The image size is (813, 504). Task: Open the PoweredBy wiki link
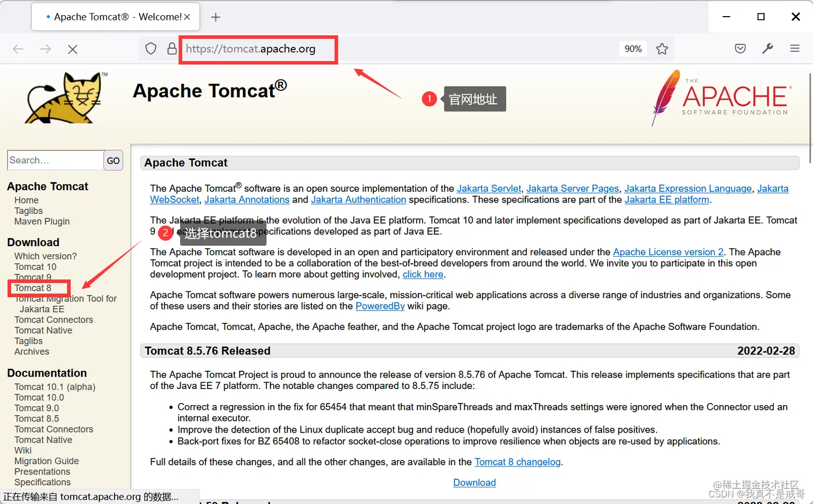point(380,306)
